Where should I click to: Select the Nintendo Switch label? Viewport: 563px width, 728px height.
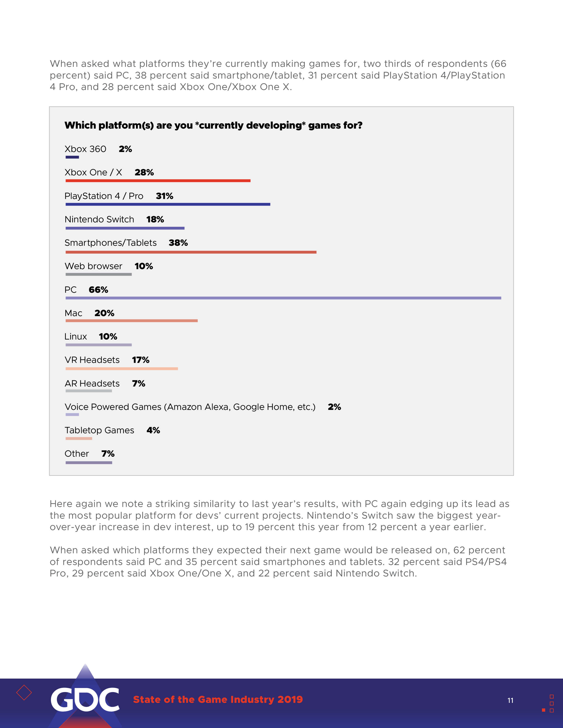pos(99,219)
